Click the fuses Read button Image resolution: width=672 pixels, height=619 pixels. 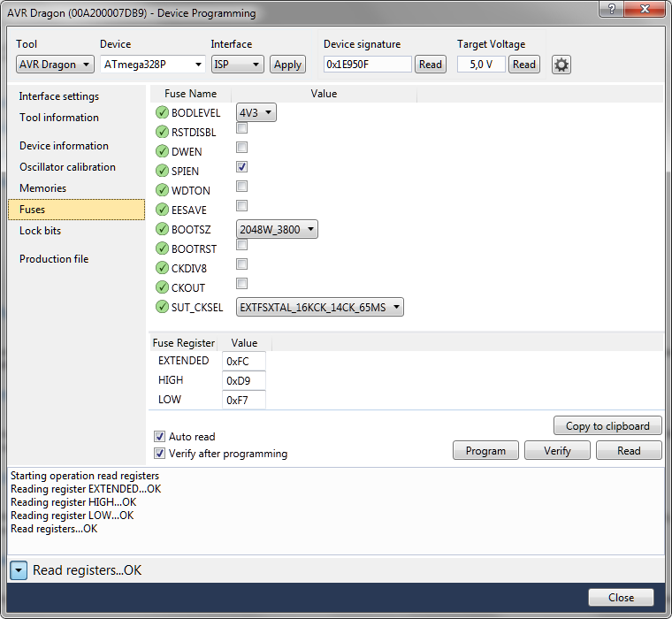pyautogui.click(x=629, y=450)
